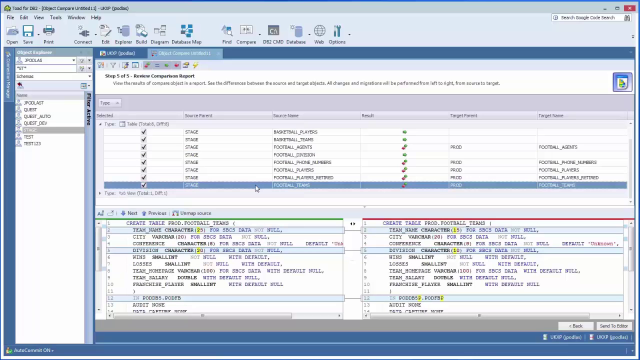Open the Edit menu
The image size is (640, 360).
(24, 18)
